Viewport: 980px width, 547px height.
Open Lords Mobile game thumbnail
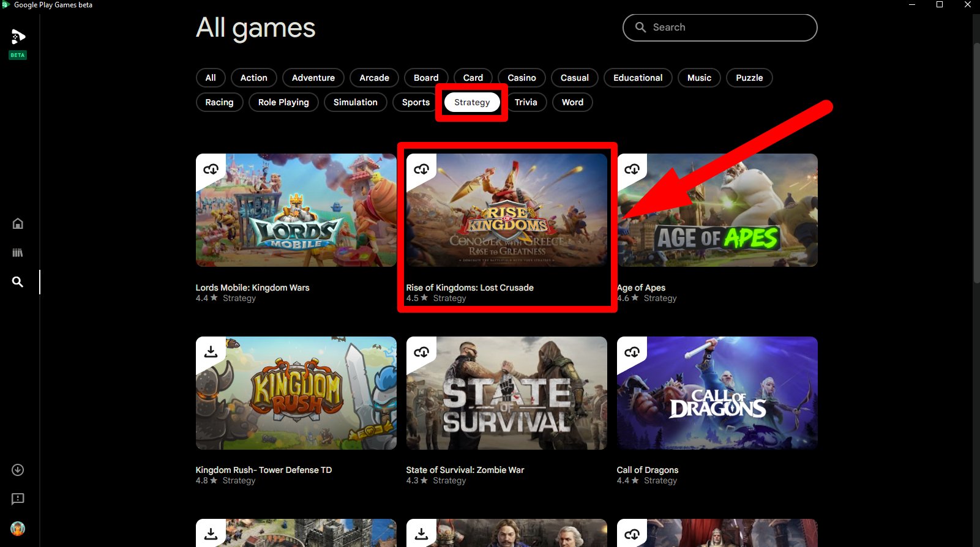pos(296,210)
